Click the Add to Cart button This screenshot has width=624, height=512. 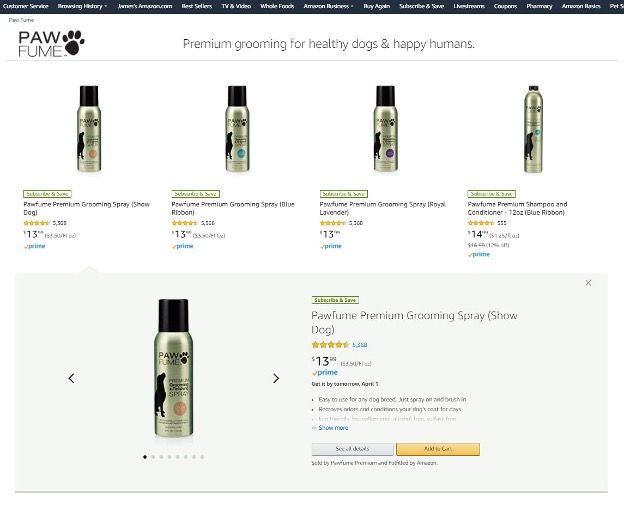point(438,449)
